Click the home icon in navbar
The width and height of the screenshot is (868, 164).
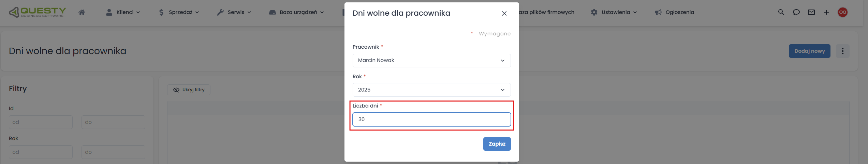click(82, 12)
